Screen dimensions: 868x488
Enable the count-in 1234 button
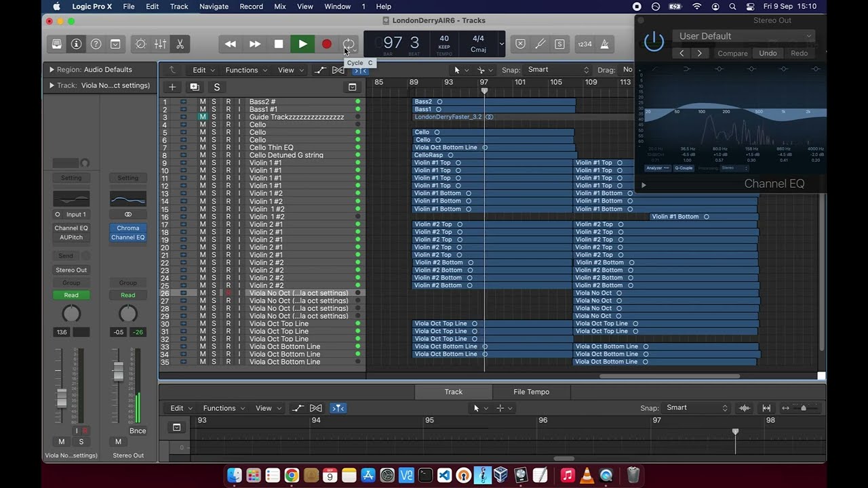coord(585,44)
